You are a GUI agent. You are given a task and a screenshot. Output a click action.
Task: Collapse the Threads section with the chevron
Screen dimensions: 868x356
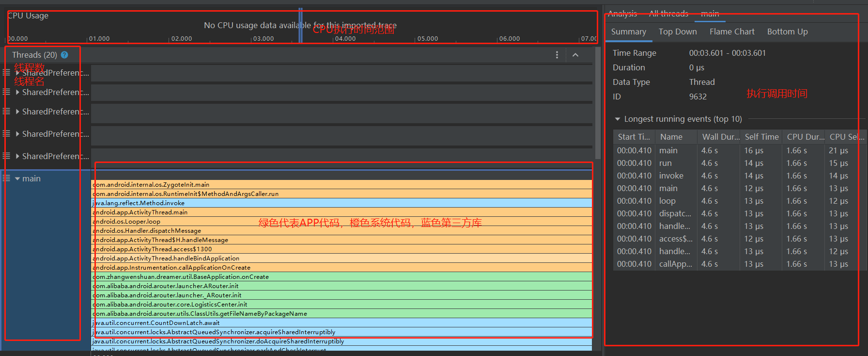575,55
